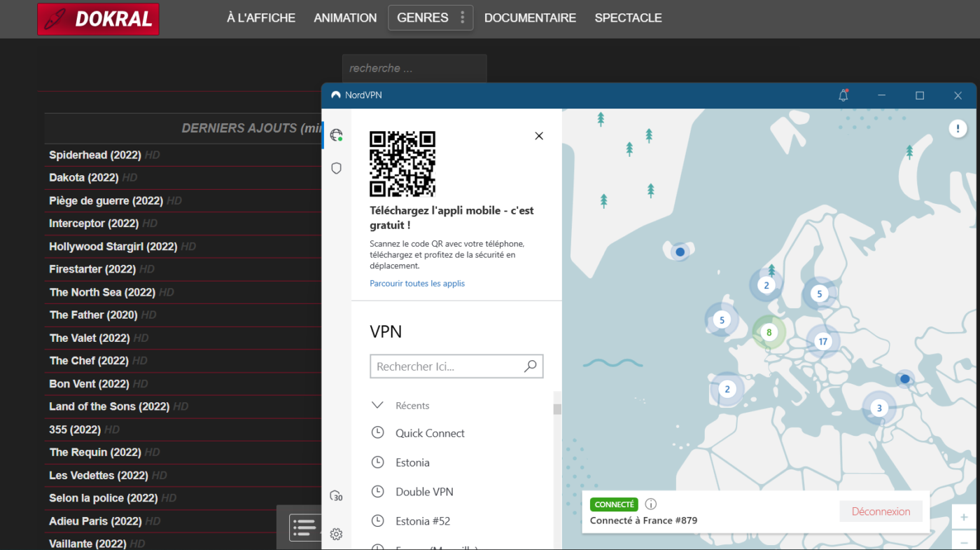Image resolution: width=980 pixels, height=550 pixels.
Task: Open The Valet (2022) link
Action: (x=90, y=338)
